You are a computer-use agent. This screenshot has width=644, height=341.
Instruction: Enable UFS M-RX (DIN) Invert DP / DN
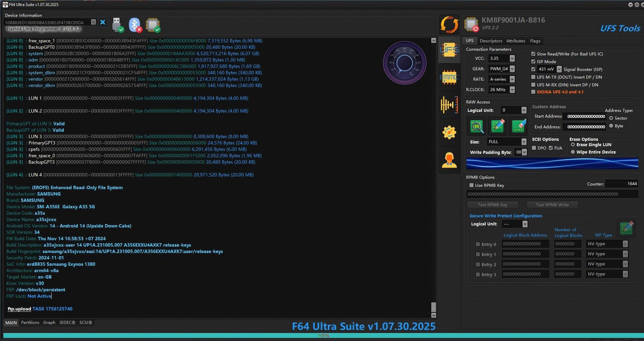(533, 85)
